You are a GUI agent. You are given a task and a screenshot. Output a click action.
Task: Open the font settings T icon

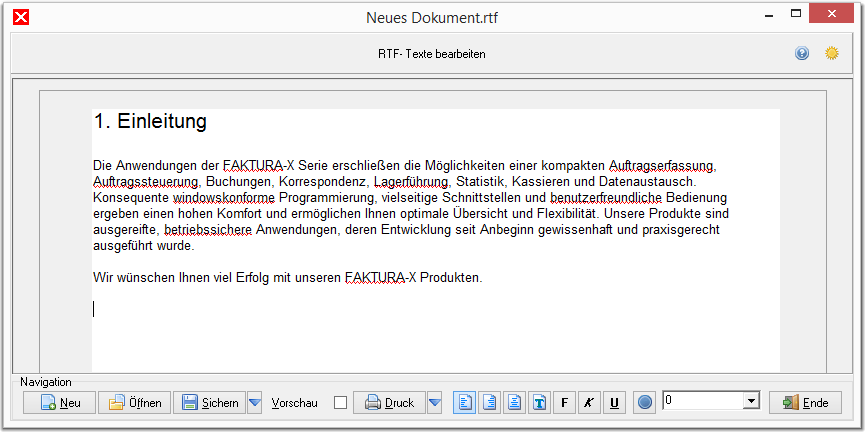(539, 403)
